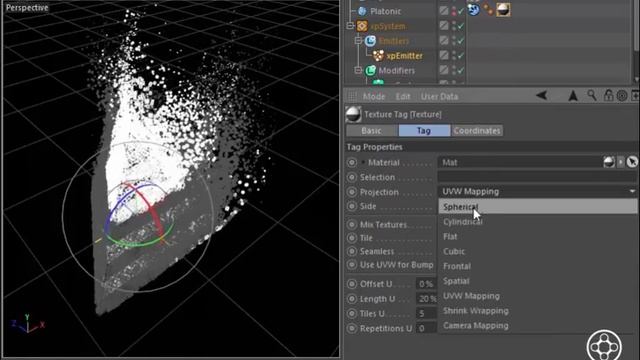640x360 pixels.
Task: Click the material picker arrow icon
Action: point(632,162)
